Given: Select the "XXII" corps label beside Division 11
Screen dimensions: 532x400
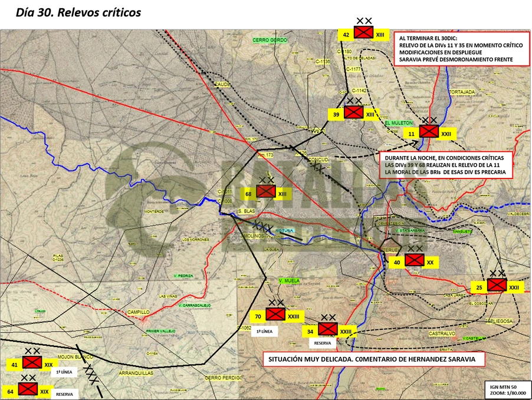Looking at the screenshot, I should tap(446, 134).
